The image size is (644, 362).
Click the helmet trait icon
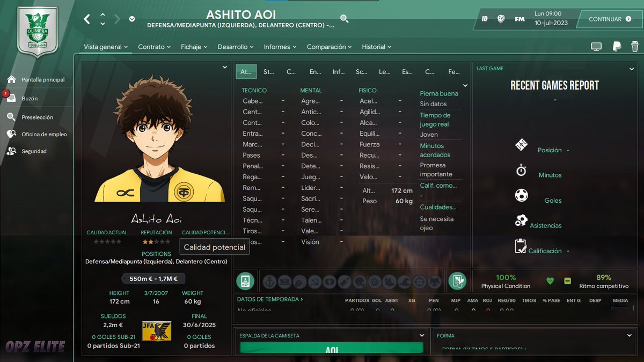pos(360,282)
